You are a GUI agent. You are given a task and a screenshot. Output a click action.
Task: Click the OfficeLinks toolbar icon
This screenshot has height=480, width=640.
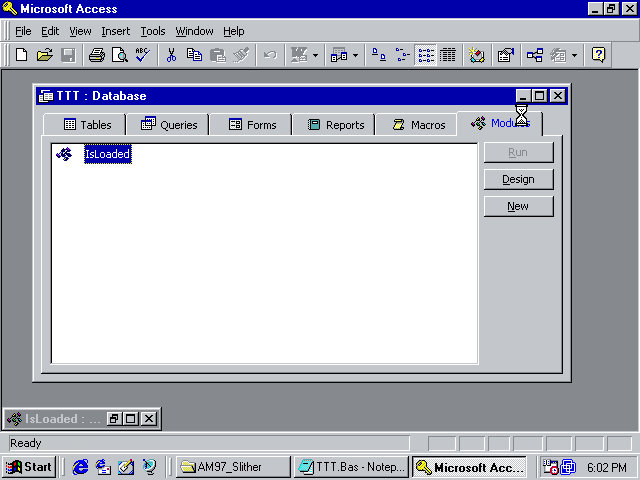pyautogui.click(x=299, y=55)
